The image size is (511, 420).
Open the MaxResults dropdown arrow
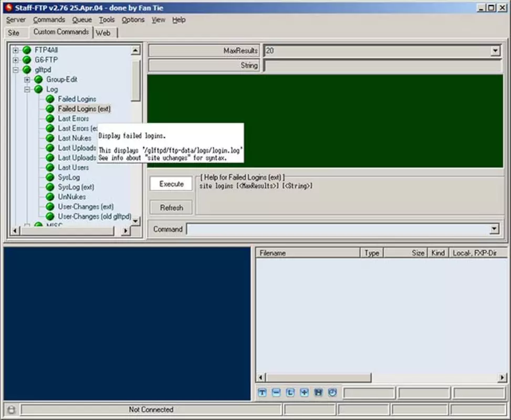tap(495, 50)
